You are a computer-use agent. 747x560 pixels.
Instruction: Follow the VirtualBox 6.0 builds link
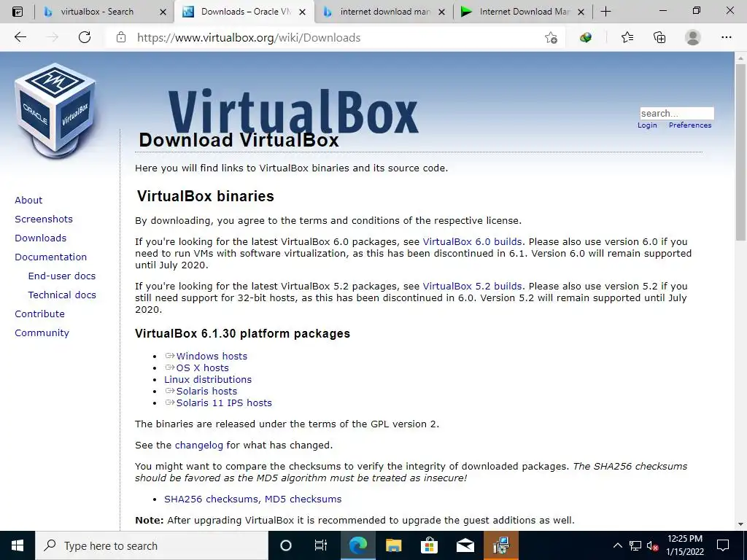tap(472, 242)
